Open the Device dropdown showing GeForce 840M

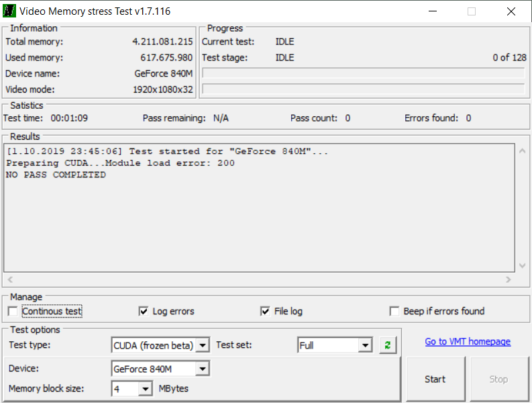coord(203,369)
